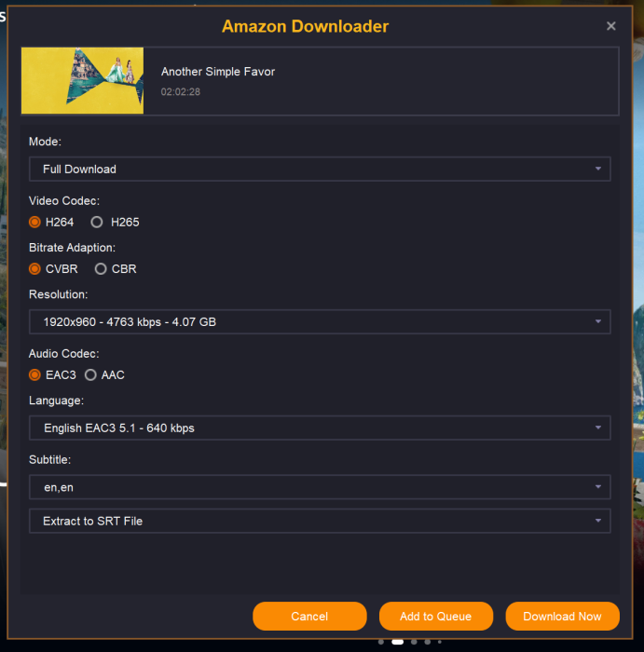Image resolution: width=644 pixels, height=652 pixels.
Task: Click Add to Queue
Action: (x=435, y=617)
